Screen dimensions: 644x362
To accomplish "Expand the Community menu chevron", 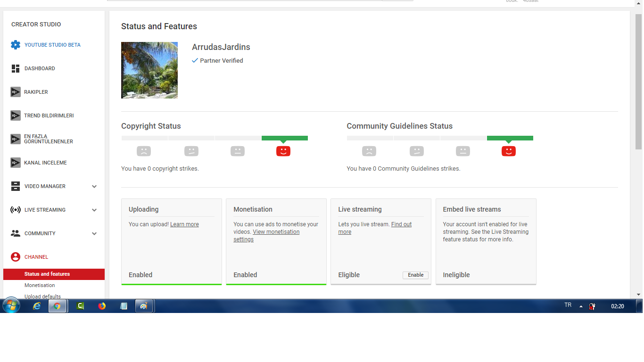I will [94, 234].
